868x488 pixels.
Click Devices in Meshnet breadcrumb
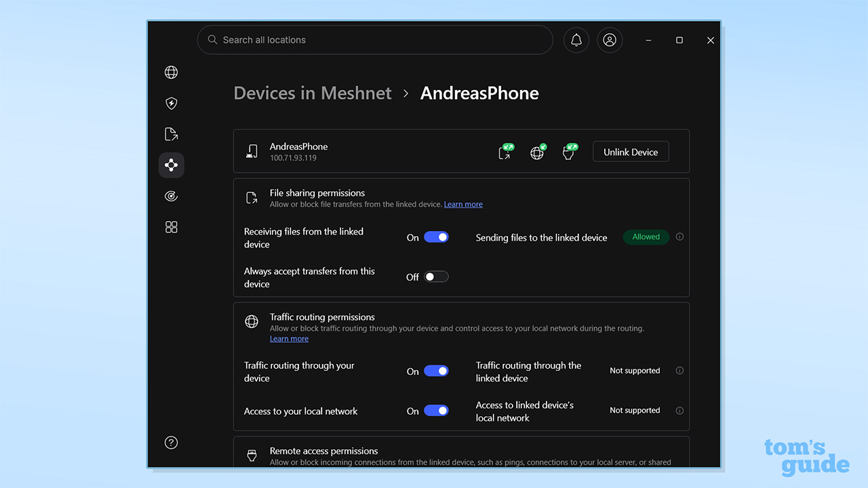coord(312,93)
